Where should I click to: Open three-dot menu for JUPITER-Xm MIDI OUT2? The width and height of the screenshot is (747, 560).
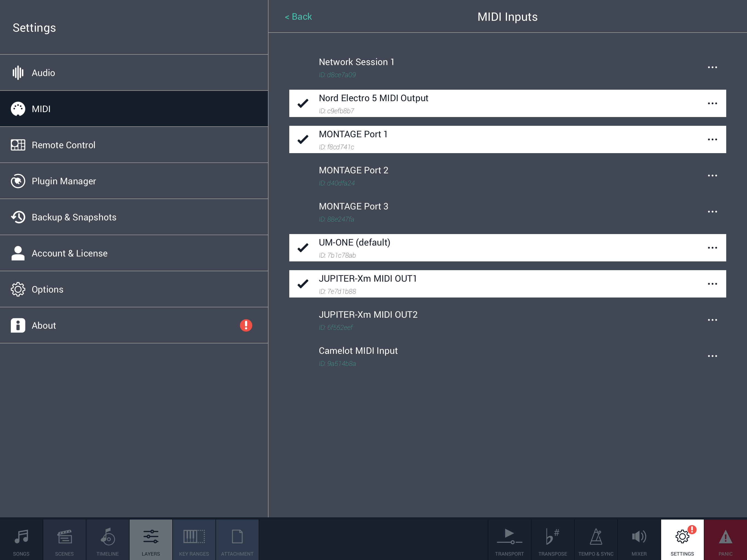click(712, 320)
